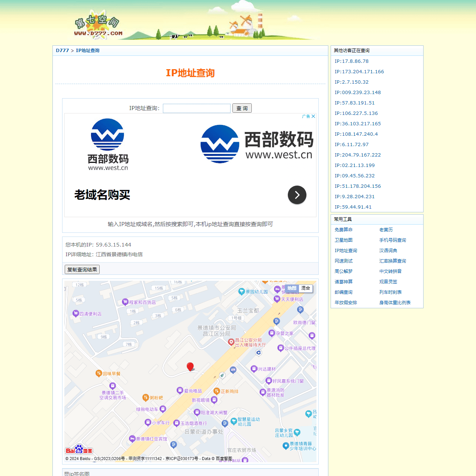Screen dimensions: 476x476
Task: Open visitor IP 173.204.171.166
Action: [x=359, y=72]
